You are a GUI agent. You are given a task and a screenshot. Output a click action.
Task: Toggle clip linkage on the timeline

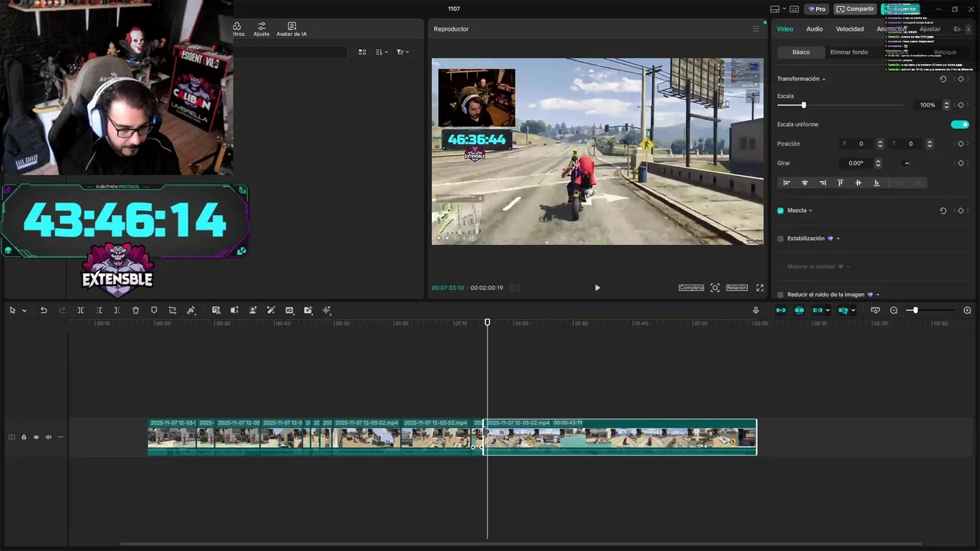(x=818, y=310)
